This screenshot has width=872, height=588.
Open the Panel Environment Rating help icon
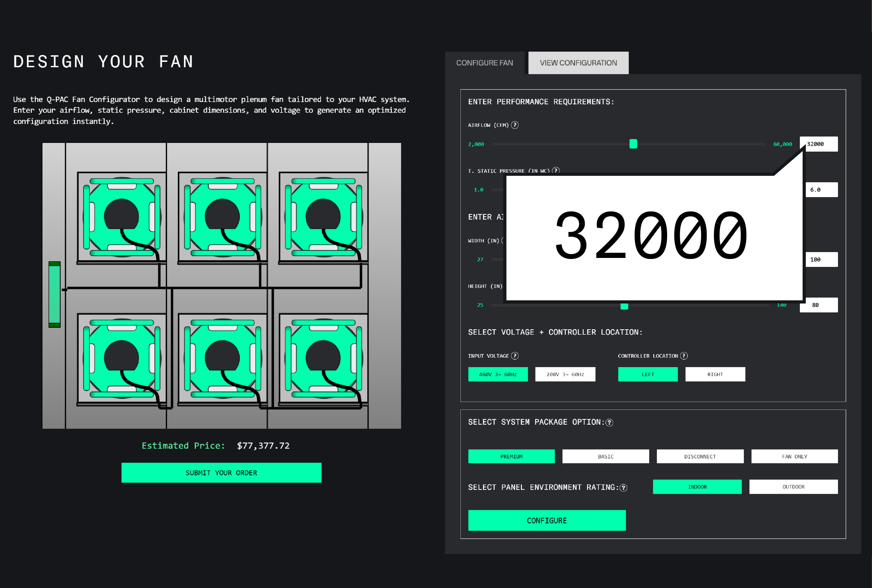pyautogui.click(x=623, y=488)
